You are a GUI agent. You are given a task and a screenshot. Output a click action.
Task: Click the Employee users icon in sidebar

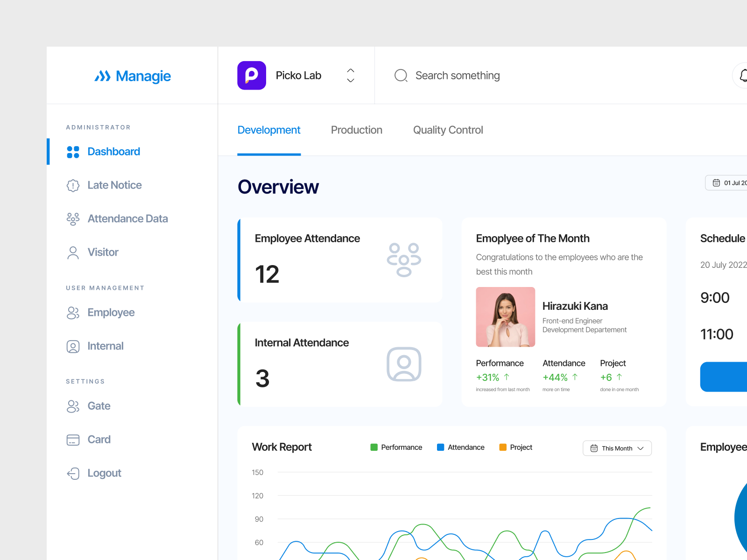point(73,313)
